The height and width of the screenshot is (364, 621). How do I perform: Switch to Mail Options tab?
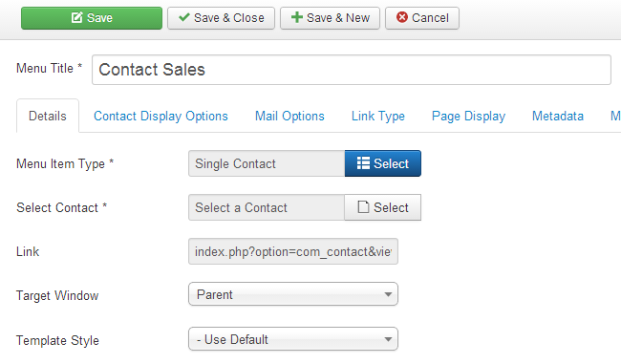[289, 116]
